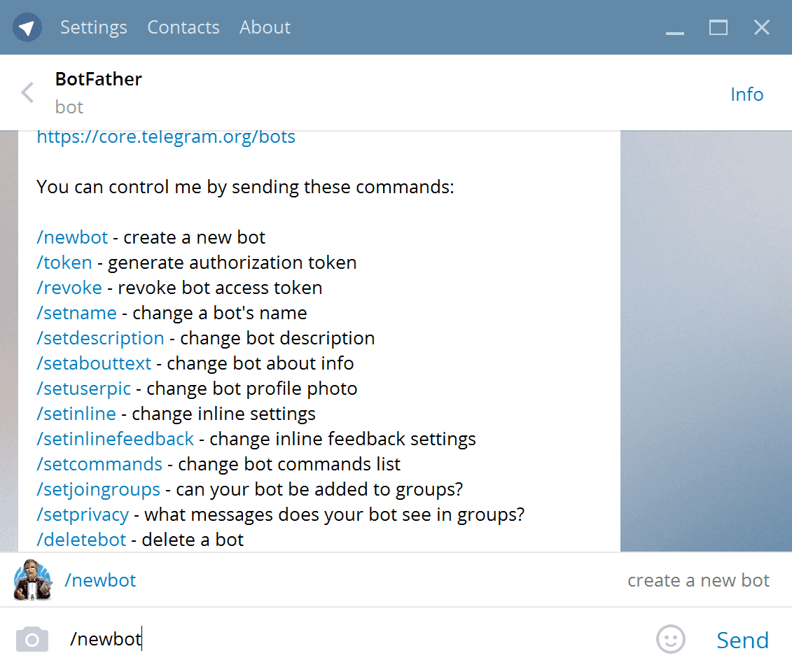Click the /setinline command link
The image size is (792, 672).
coord(76,414)
